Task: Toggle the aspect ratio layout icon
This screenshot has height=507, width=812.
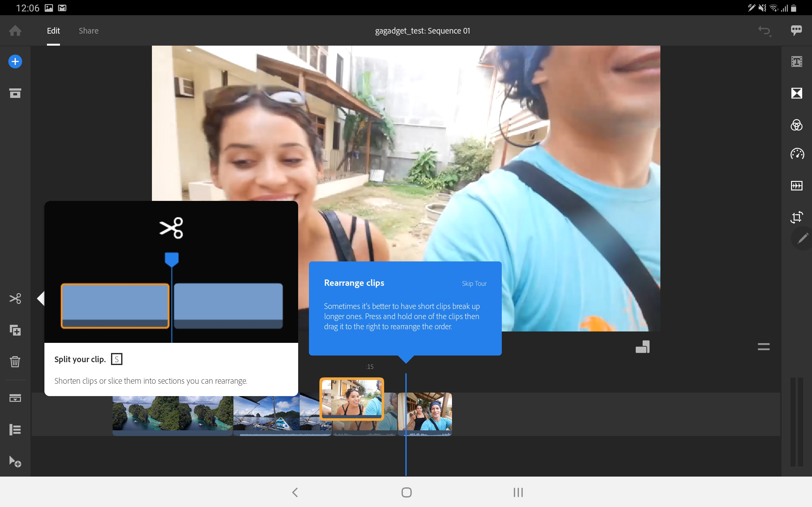Action: 643,347
